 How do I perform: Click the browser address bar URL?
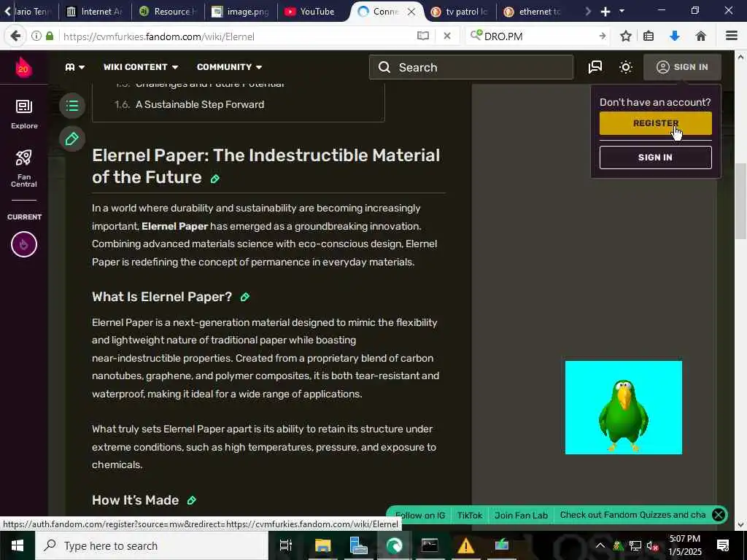(x=158, y=36)
